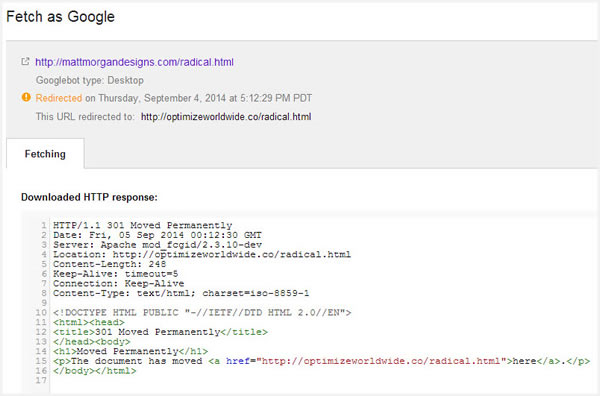Click the orange Redirected status text

click(59, 98)
